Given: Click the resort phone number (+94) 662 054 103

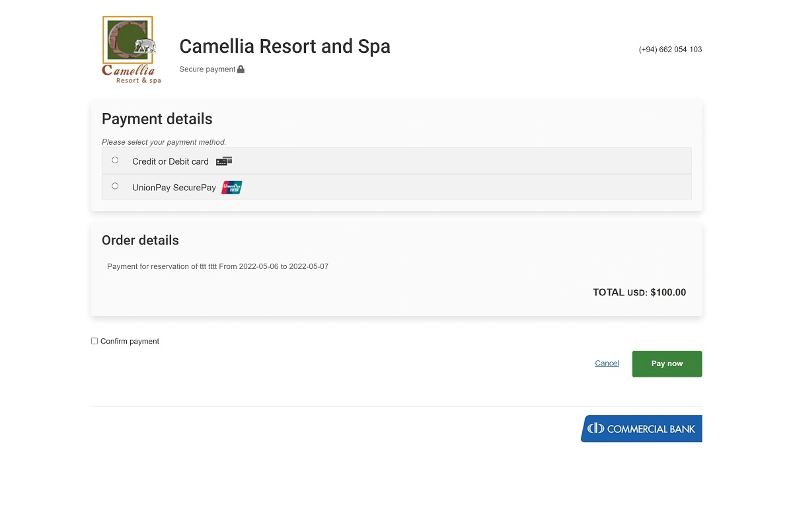Looking at the screenshot, I should 670,50.
